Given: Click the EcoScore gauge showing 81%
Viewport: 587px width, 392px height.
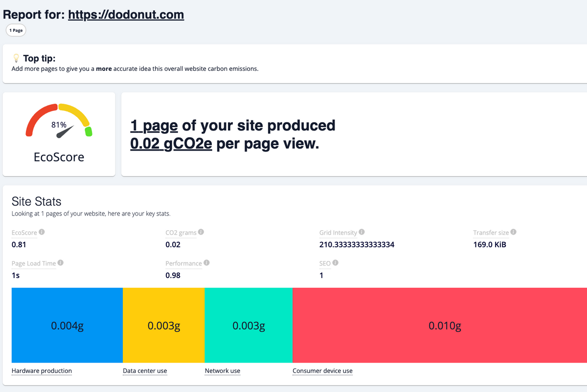Looking at the screenshot, I should pos(59,121).
